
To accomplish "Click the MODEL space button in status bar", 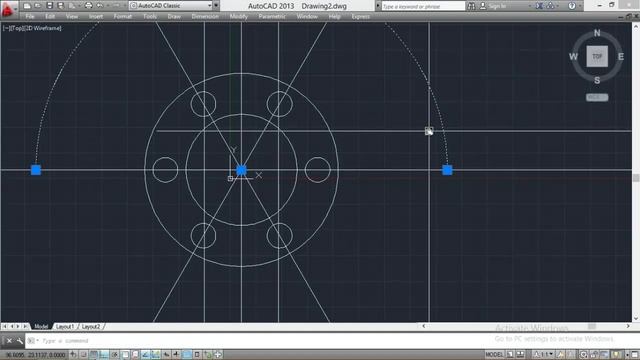I will click(494, 354).
